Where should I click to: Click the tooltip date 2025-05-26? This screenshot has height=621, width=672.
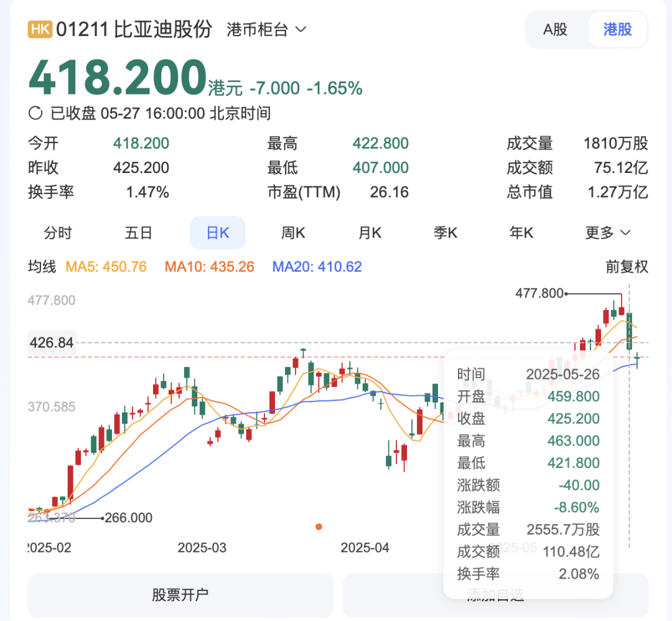pos(562,374)
